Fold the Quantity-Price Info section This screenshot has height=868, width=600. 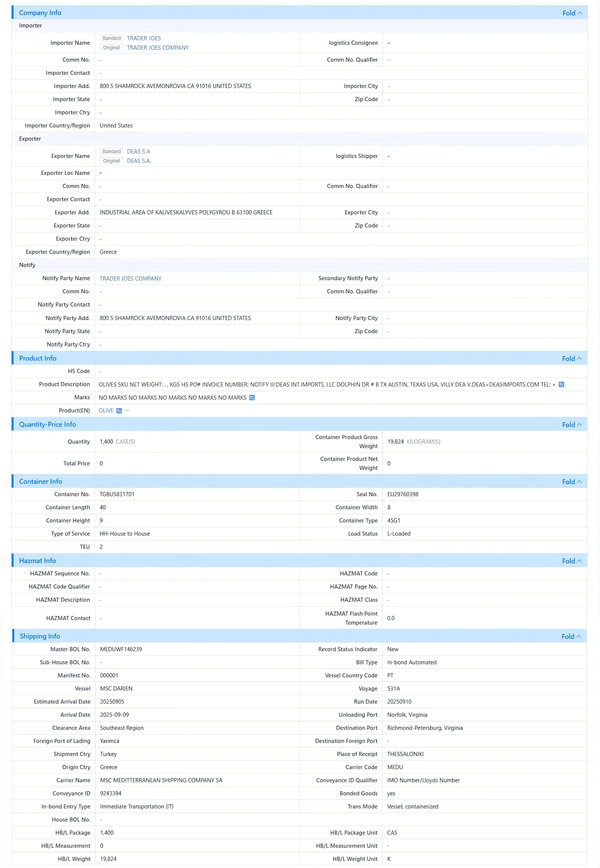coord(572,424)
